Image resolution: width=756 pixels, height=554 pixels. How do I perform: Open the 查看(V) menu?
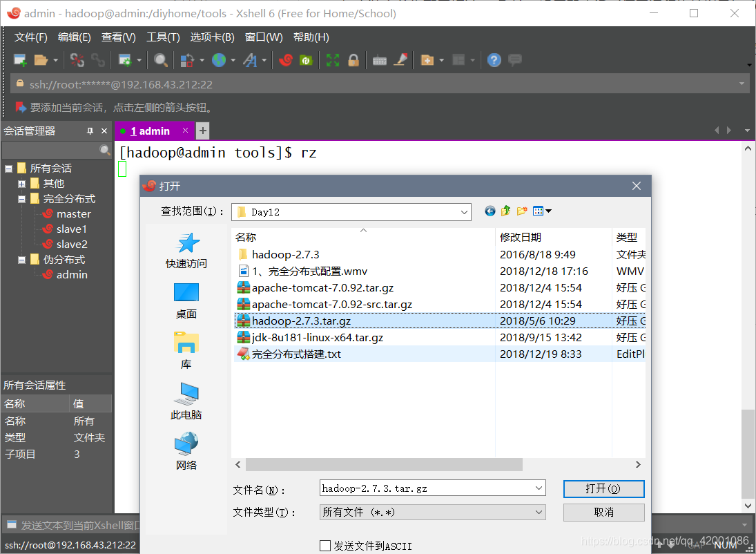click(x=119, y=37)
